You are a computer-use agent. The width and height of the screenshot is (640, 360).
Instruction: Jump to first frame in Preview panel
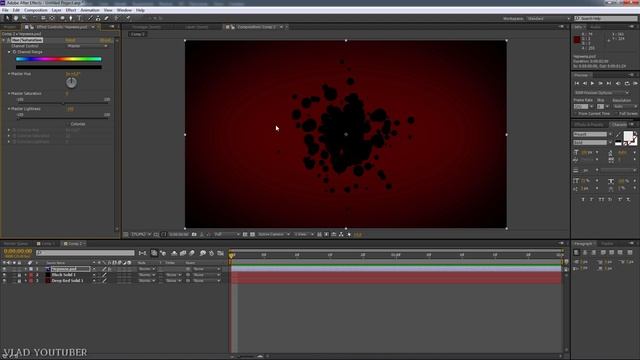pos(577,83)
